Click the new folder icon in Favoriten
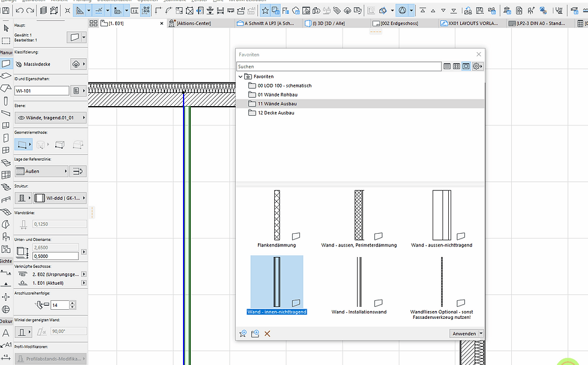 coord(255,333)
